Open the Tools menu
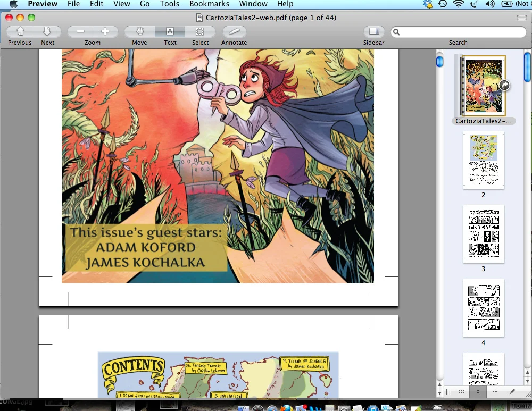Image resolution: width=532 pixels, height=411 pixels. (169, 4)
